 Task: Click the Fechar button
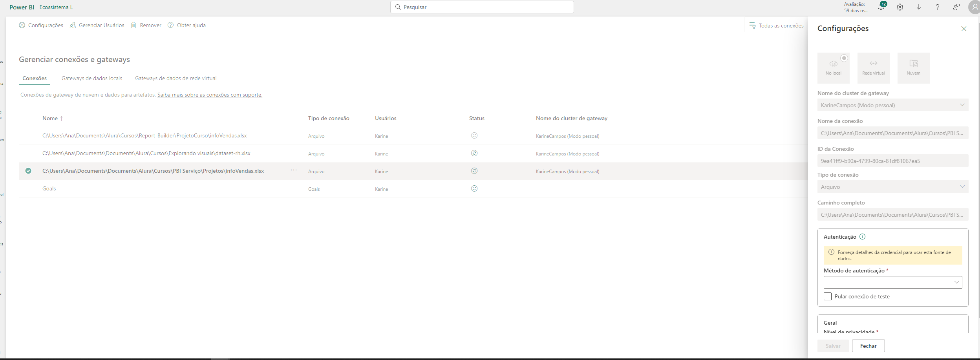(868, 346)
